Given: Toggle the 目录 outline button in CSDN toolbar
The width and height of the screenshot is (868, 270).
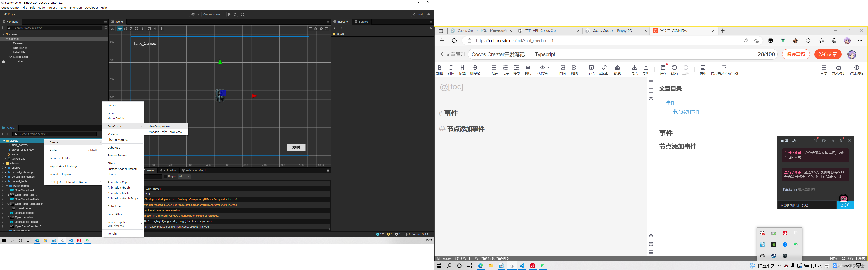Looking at the screenshot, I should click(x=823, y=70).
